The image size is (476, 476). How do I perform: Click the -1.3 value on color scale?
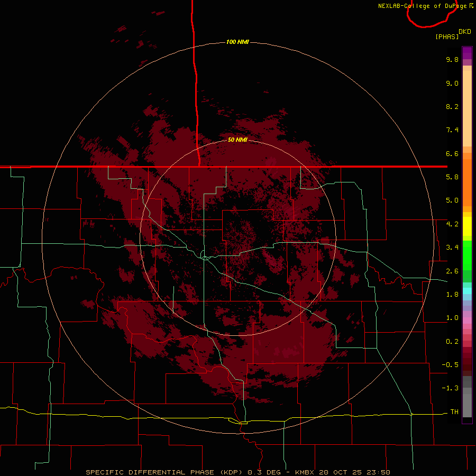tap(450, 388)
